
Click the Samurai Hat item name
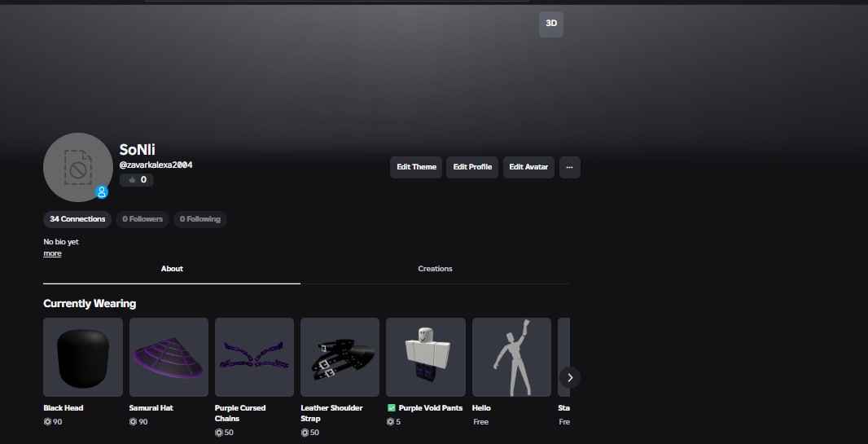coord(151,408)
